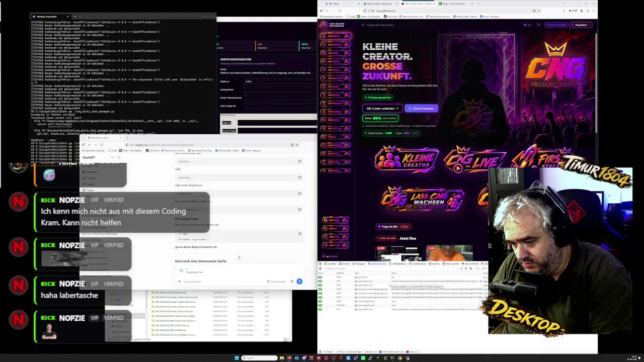Open the CNG News sidebar button
This screenshot has height=362, width=644.
tap(336, 53)
